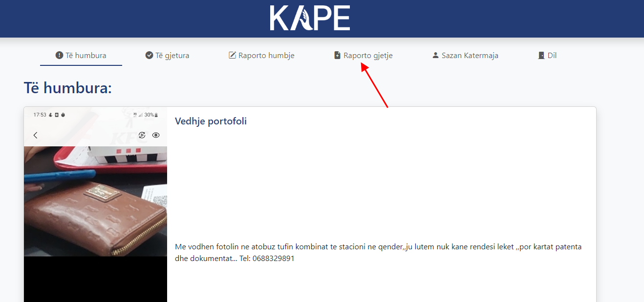Click the phone number 0688329891 in the description
The height and width of the screenshot is (302, 644).
(x=273, y=259)
